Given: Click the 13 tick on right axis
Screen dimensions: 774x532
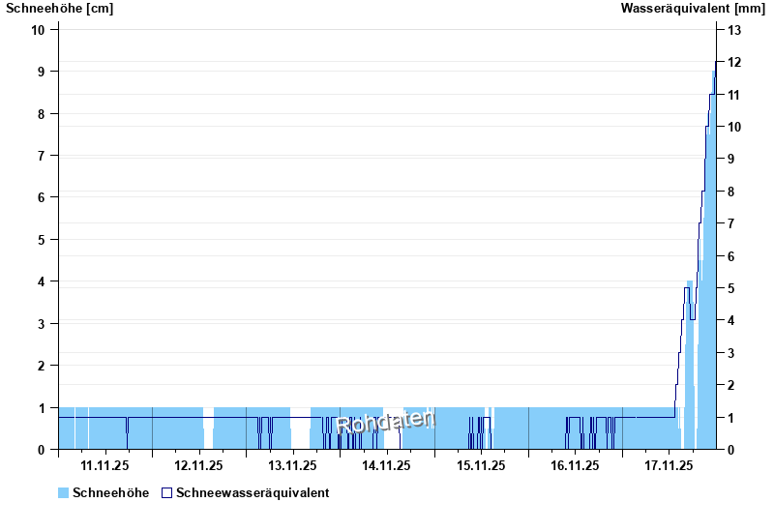Looking at the screenshot, I should point(734,30).
